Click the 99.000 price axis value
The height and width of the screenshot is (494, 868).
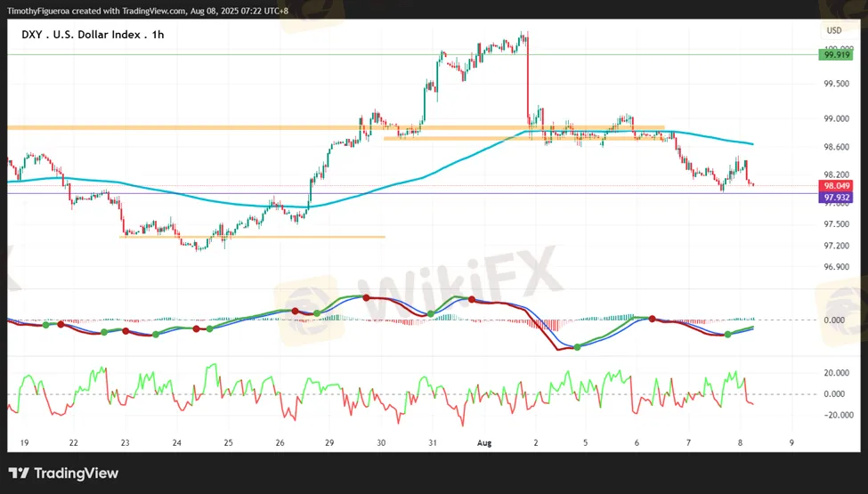[x=837, y=119]
